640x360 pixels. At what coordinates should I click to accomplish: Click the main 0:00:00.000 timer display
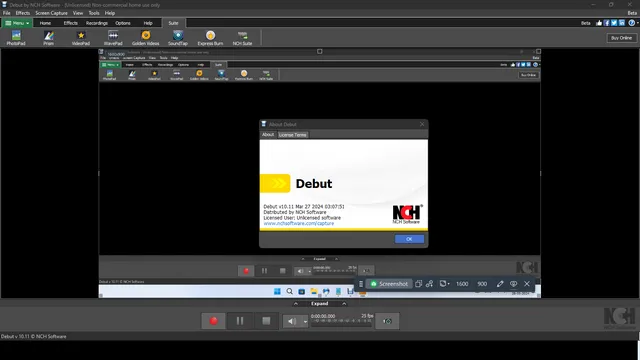pos(323,316)
